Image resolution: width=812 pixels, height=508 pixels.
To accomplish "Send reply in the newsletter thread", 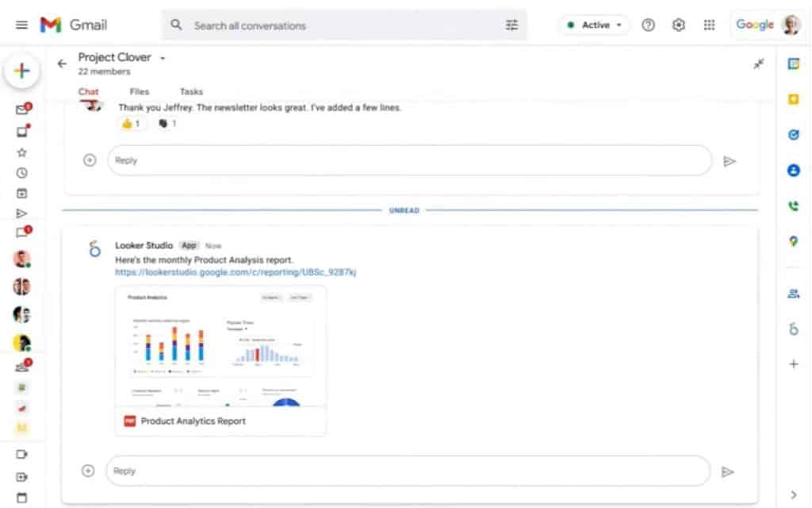I will pos(730,161).
